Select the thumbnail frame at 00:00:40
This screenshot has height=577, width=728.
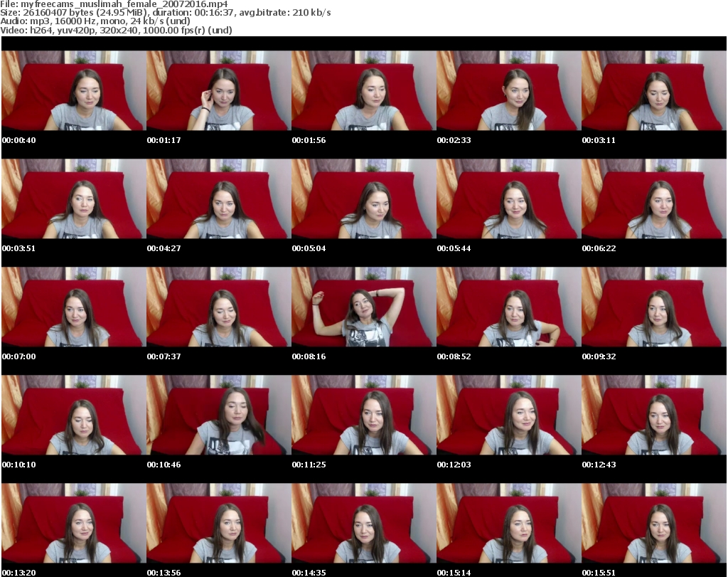[73, 90]
